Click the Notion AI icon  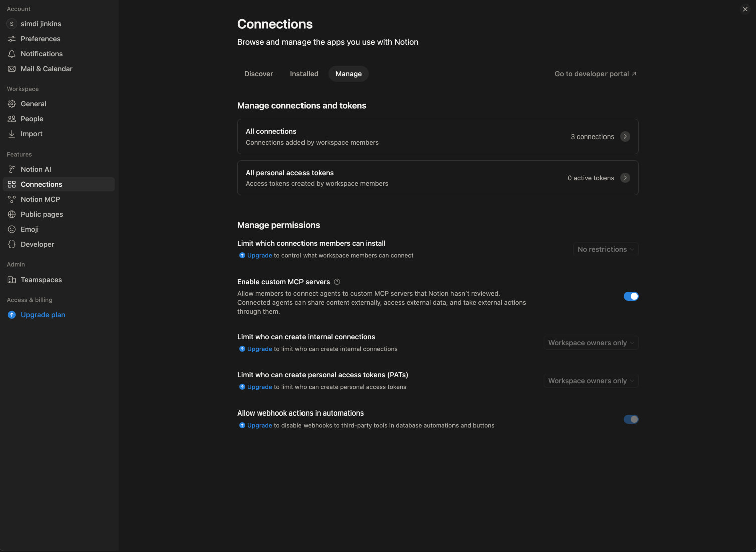tap(12, 169)
